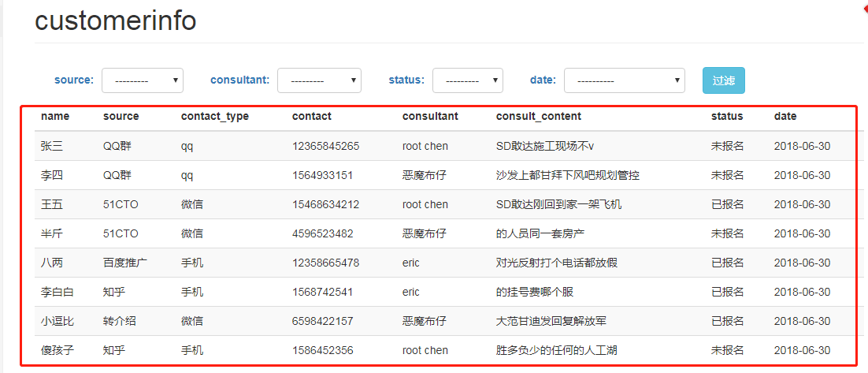Click the consult content 大范甘迪发回复解放军
Viewport: 868px width, 373px height.
(x=551, y=322)
